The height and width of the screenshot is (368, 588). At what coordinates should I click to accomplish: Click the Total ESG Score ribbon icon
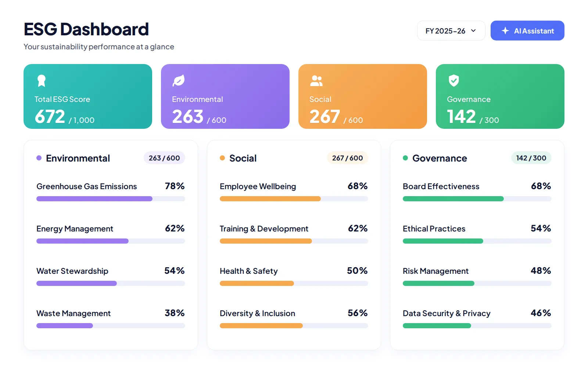coord(42,81)
